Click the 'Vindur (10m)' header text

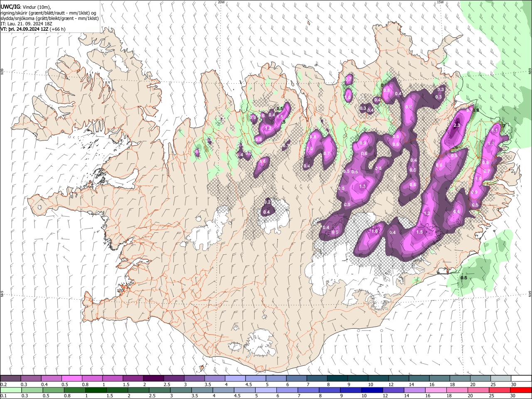tap(36, 7)
